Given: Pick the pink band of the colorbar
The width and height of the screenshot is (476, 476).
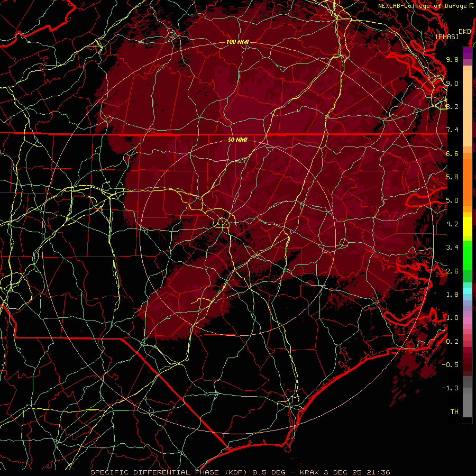Looking at the screenshot, I should point(467,321).
